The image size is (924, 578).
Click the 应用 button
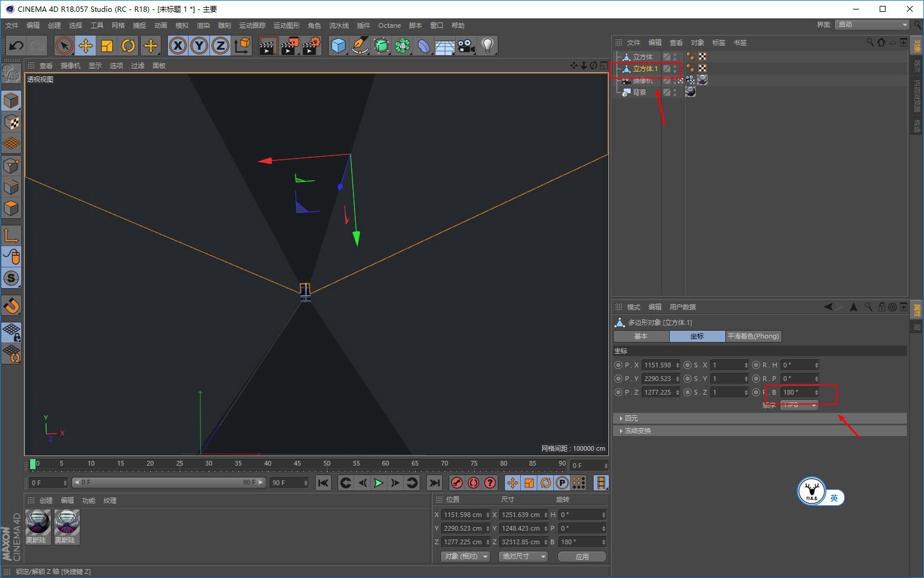point(582,556)
